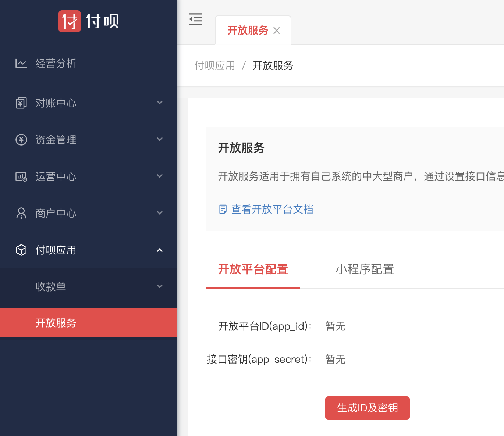Screen dimensions: 504x436
Task: Click the 对账中心 bill icon
Action: click(21, 103)
